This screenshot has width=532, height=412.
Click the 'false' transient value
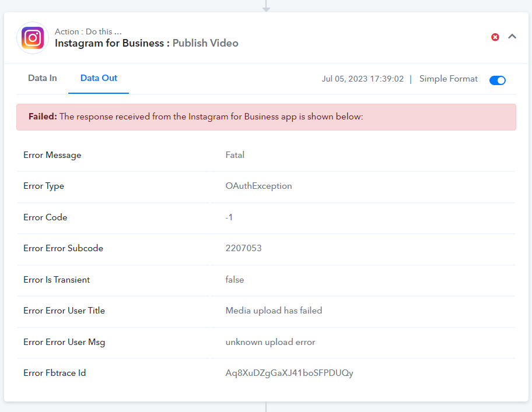coord(235,280)
